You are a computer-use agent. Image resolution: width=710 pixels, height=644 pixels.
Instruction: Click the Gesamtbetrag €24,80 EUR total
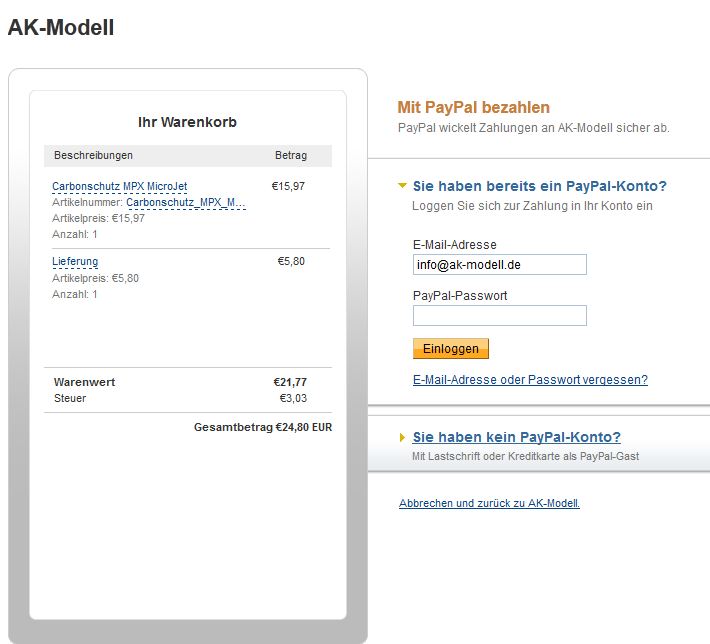coord(262,427)
